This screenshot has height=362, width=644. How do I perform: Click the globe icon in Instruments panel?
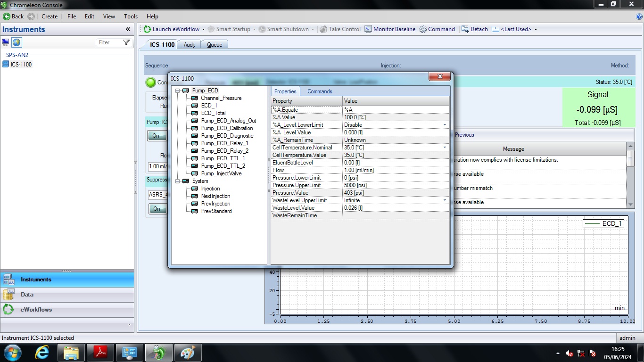point(17,42)
